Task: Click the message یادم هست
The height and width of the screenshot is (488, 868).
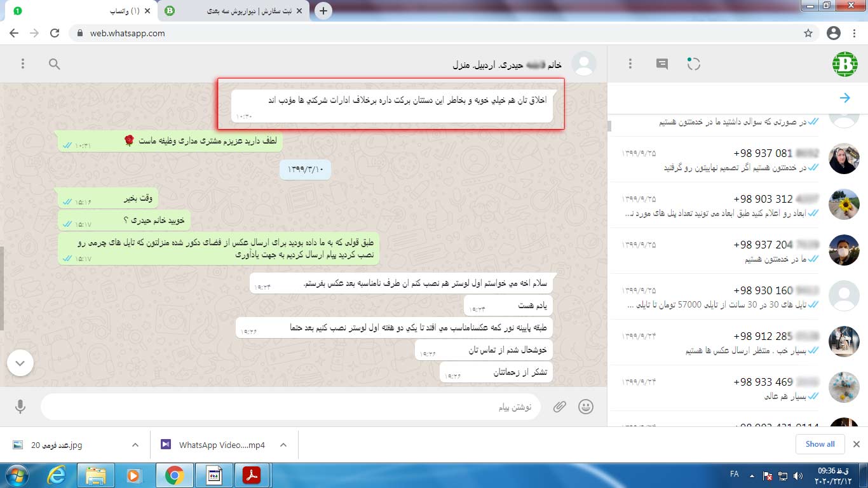Action: [508, 306]
